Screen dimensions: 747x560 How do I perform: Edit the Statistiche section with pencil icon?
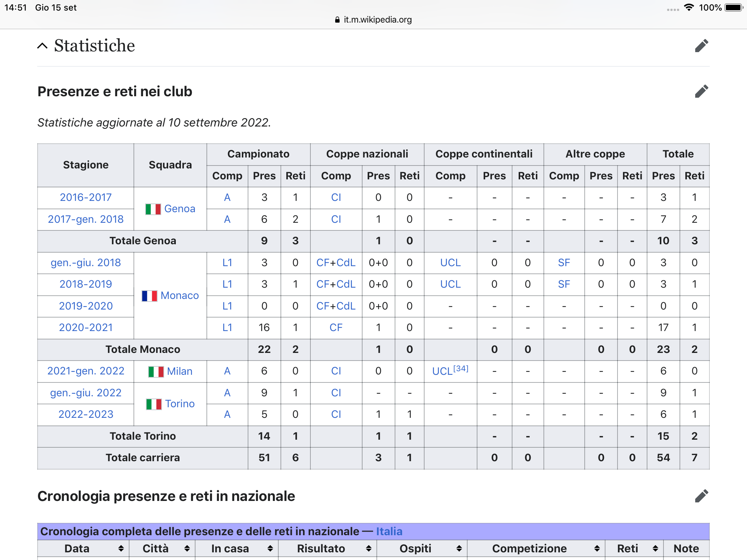point(701,46)
